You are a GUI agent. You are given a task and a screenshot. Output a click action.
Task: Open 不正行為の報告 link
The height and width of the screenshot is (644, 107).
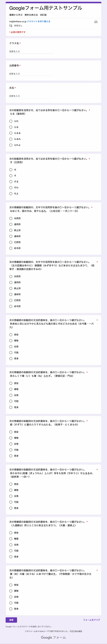tap(76, 631)
